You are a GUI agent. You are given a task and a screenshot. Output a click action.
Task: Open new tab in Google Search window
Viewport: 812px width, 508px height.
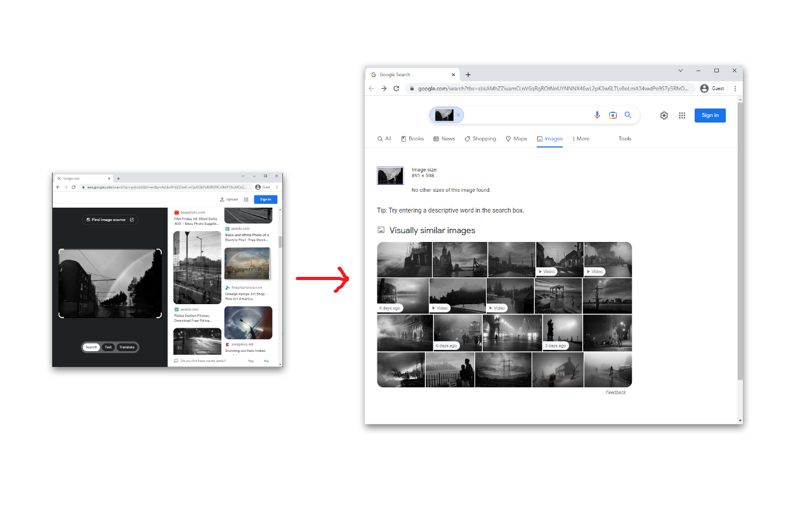[468, 75]
